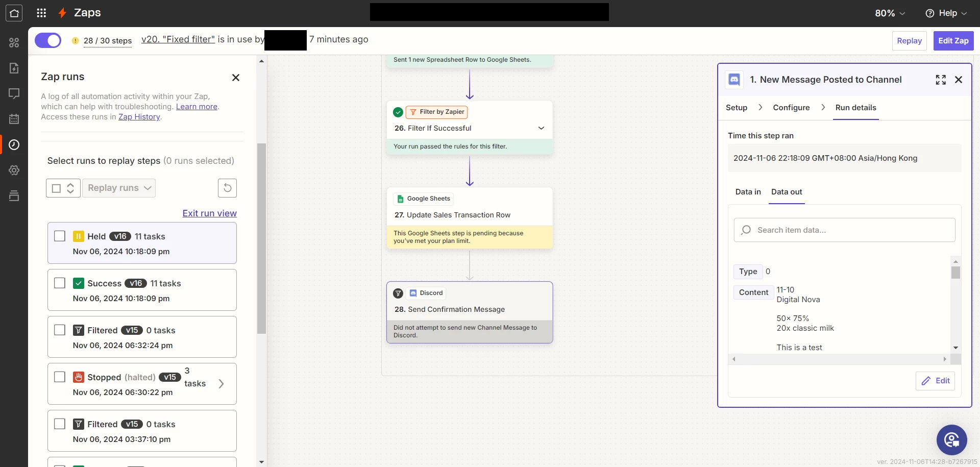Click the Discord icon in step panel header

tap(734, 80)
